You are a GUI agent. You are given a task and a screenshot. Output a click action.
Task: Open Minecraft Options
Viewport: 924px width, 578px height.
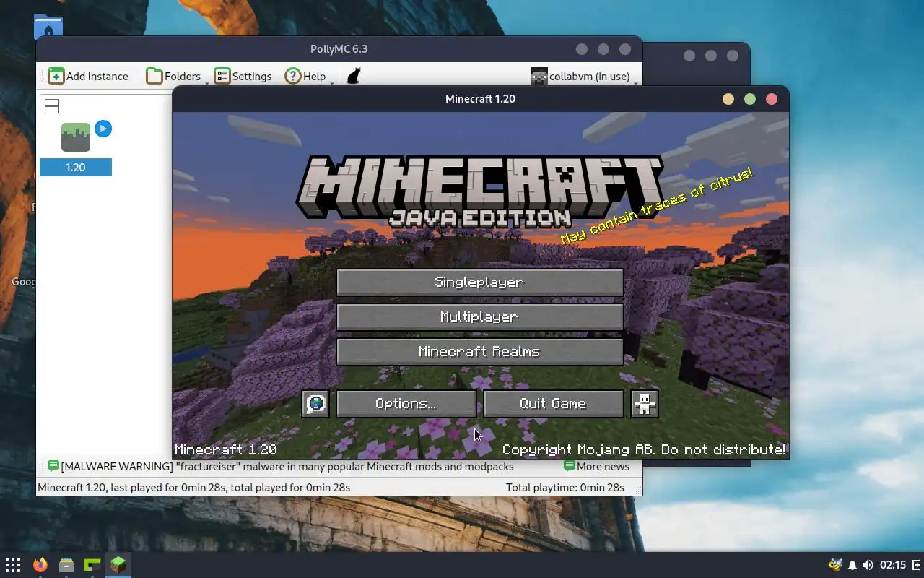[x=406, y=404]
